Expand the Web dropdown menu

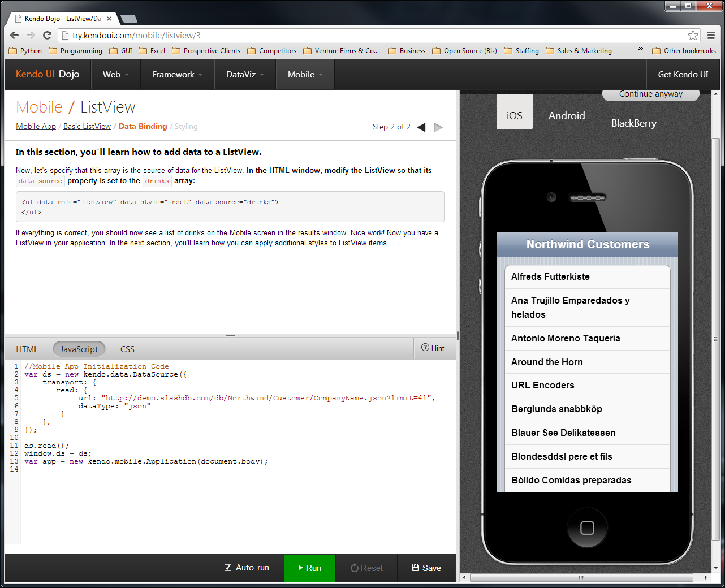coord(116,75)
